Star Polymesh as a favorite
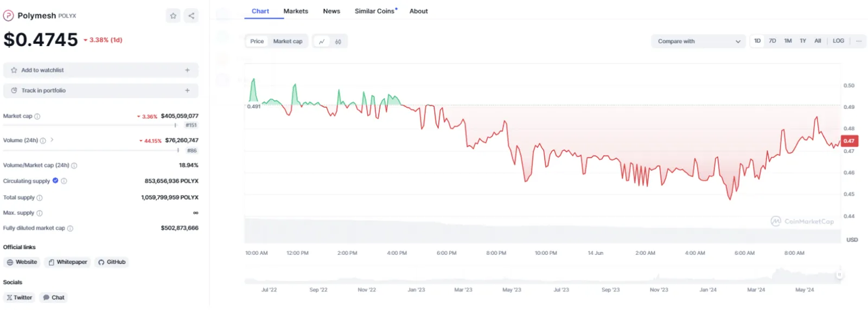This screenshot has width=868, height=310. tap(173, 16)
